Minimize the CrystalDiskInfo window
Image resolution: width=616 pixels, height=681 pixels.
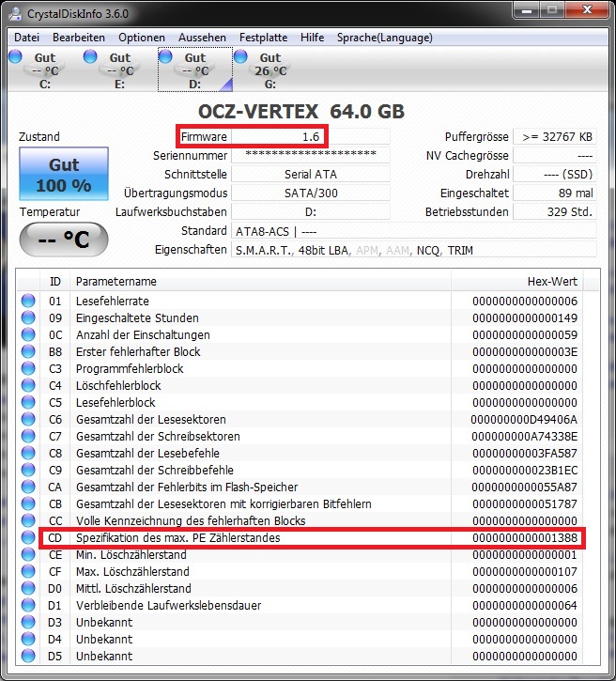coord(528,10)
